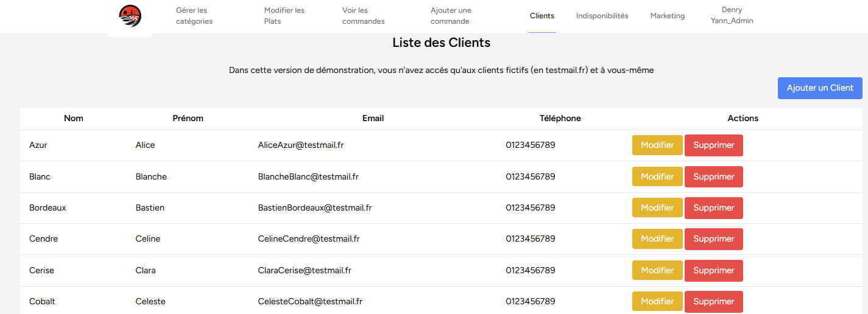The height and width of the screenshot is (314, 868).
Task: Click the Liste des Clients heading
Action: (x=442, y=43)
